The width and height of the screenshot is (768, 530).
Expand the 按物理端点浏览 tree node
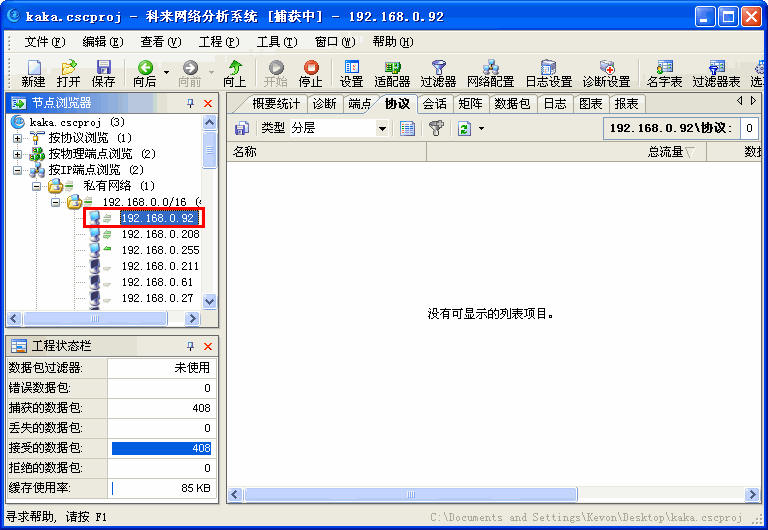(18, 155)
